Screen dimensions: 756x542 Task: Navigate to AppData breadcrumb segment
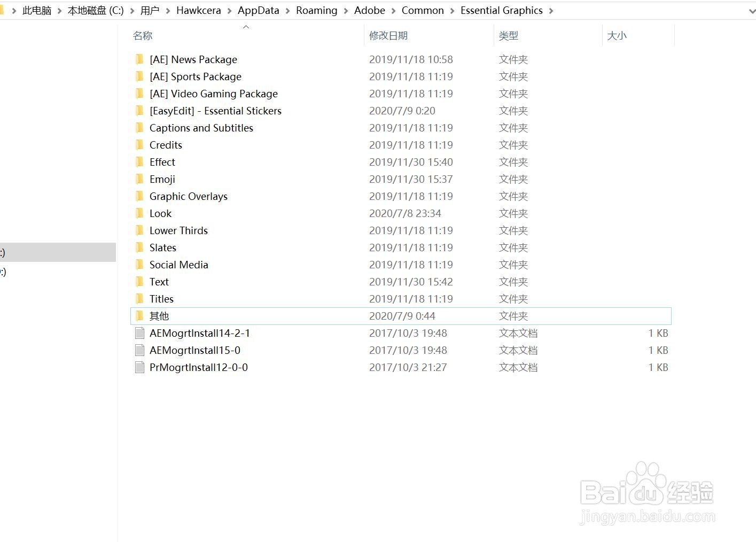259,11
